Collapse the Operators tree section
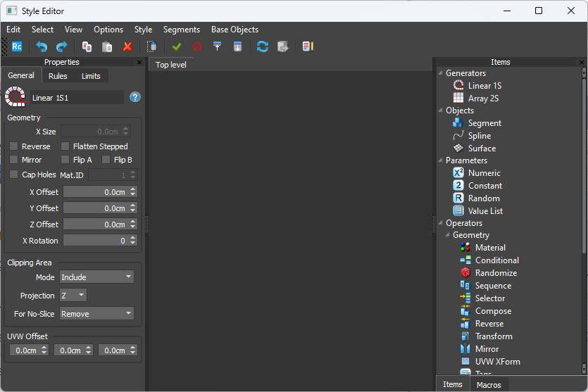The image size is (588, 392). tap(440, 223)
